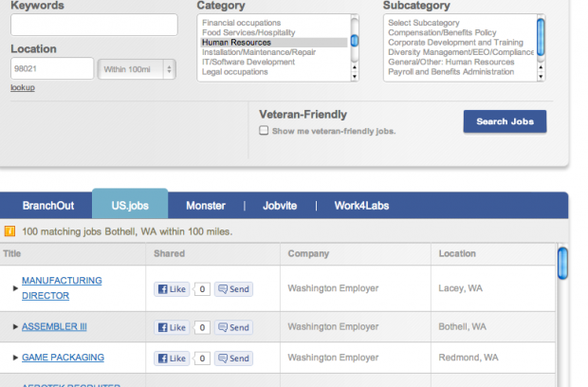Screen dimensions: 588x387
Task: Click Lacey, WA location cell
Action: pos(461,288)
